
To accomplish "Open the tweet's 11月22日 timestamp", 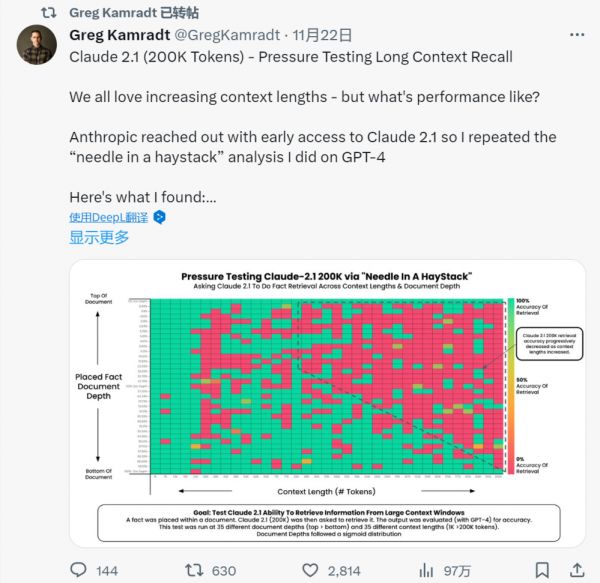I will coord(295,36).
